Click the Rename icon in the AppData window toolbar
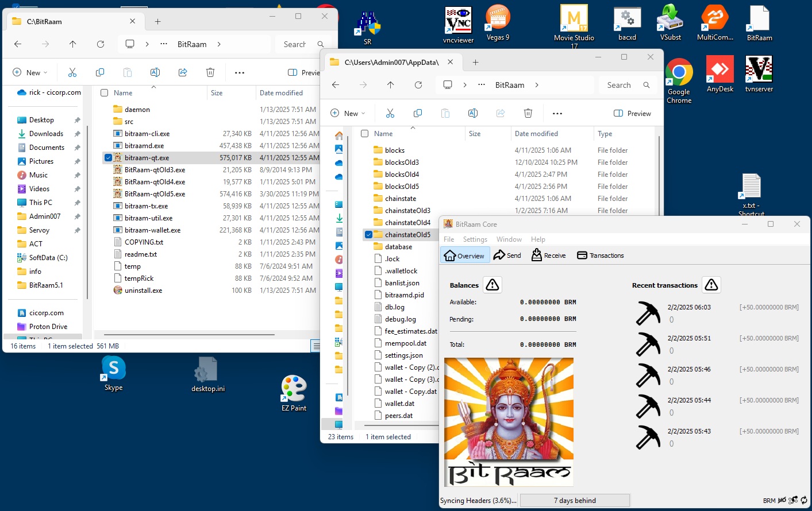Viewport: 812px width, 511px height. pos(473,113)
